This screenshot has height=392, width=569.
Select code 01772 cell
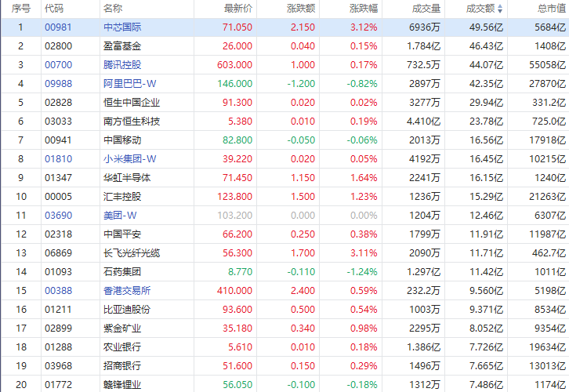pyautogui.click(x=58, y=385)
